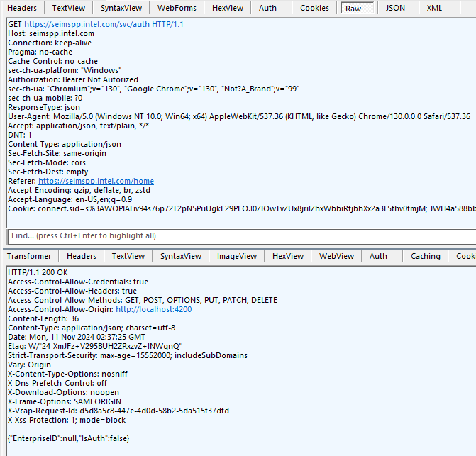Open the request JSON tab
Image resolution: width=476 pixels, height=456 pixels.
tap(395, 8)
